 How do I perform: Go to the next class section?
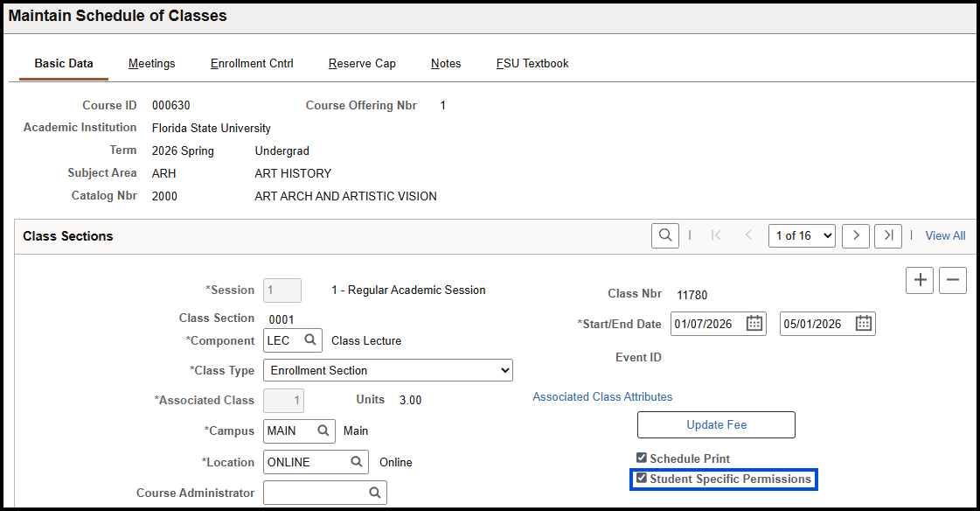855,235
